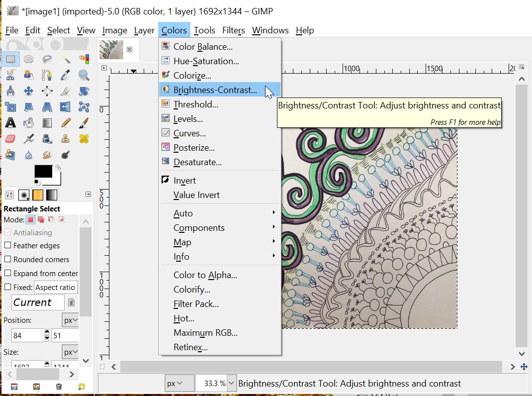Select the Text tool
This screenshot has height=396, width=532.
(10, 122)
